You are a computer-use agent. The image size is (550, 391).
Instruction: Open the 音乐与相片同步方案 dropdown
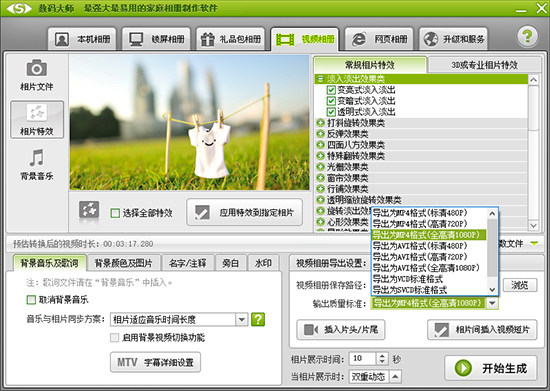pos(241,319)
